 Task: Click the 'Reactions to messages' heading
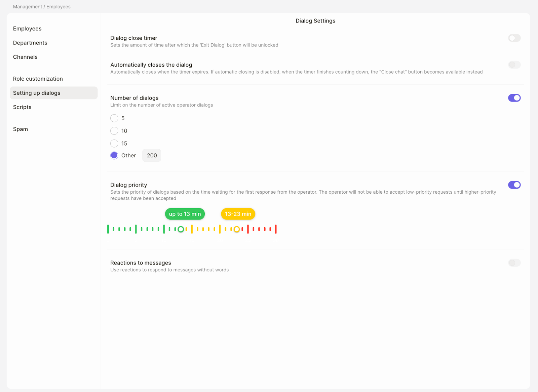(141, 263)
